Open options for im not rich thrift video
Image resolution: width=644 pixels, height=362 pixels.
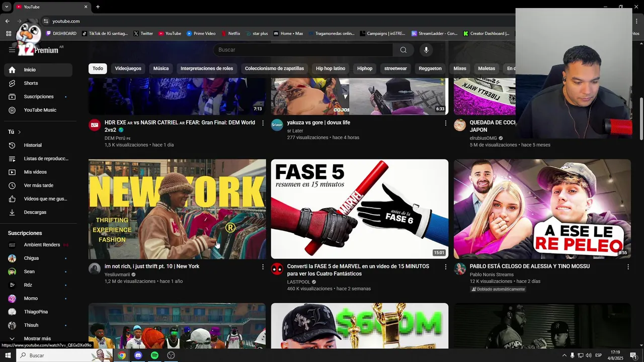point(263,267)
